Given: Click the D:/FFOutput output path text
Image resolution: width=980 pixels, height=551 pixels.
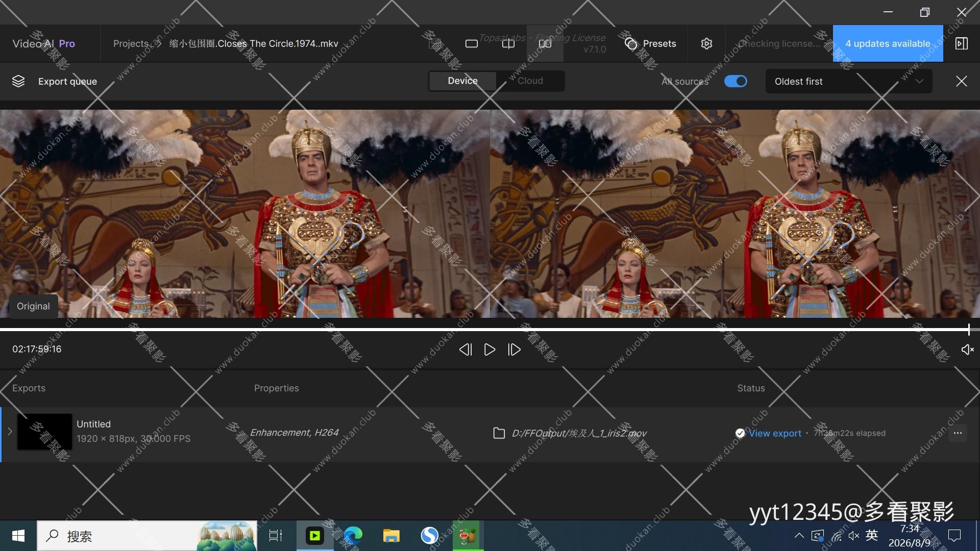Looking at the screenshot, I should point(579,433).
